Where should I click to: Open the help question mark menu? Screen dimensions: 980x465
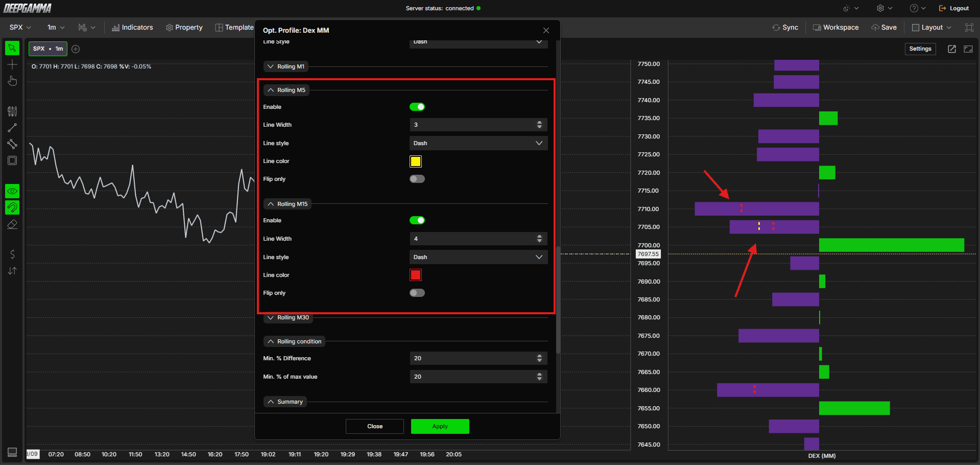918,8
